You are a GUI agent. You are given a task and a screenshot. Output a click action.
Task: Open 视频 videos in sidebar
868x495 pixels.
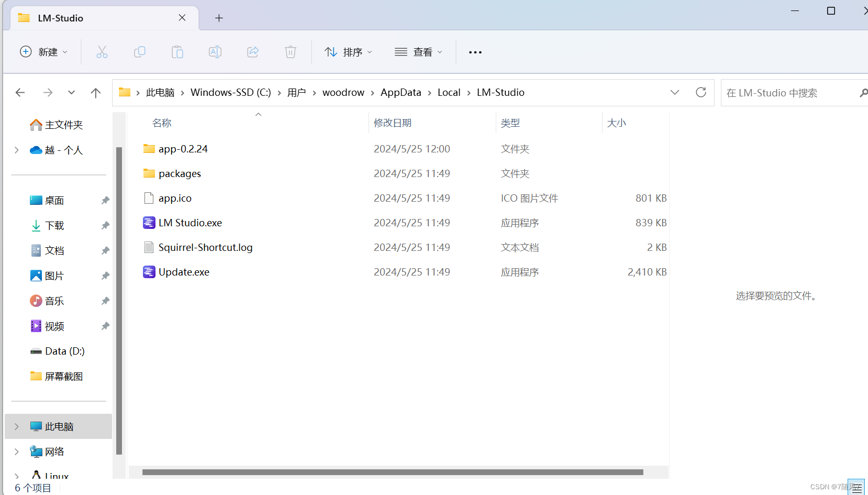click(47, 326)
